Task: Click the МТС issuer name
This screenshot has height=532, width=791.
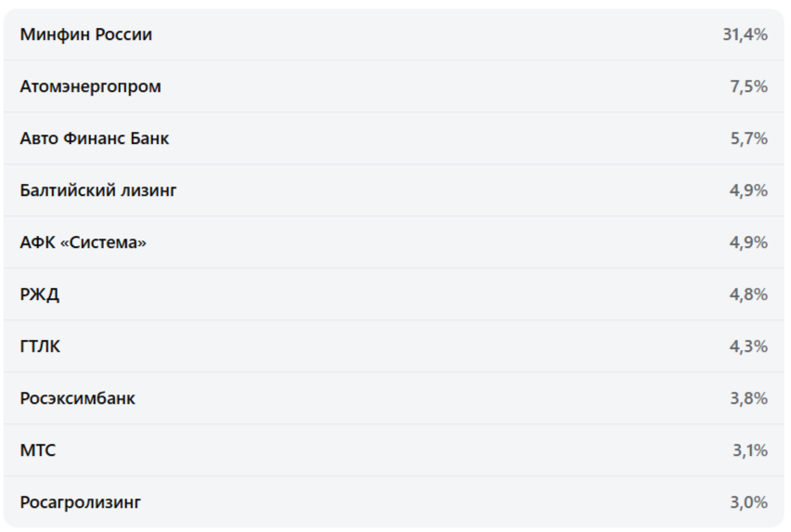Action: 37,450
